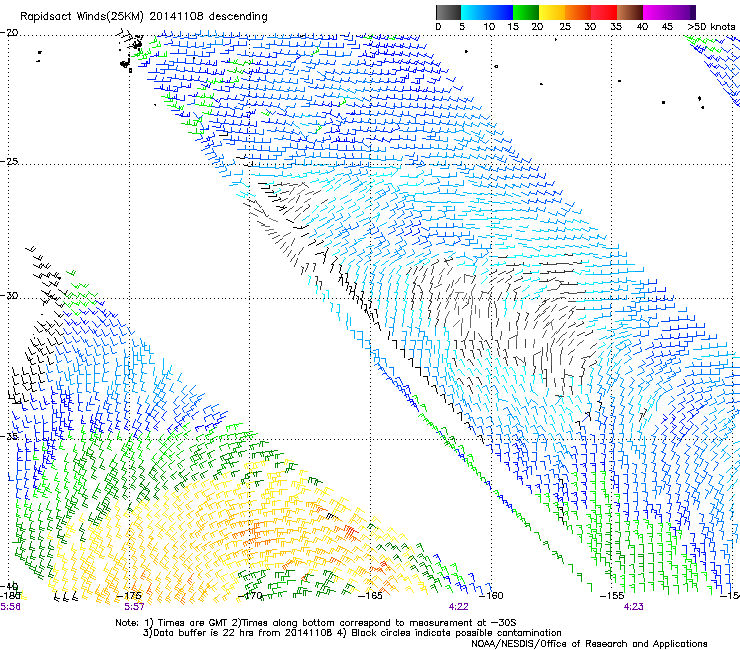Click the red 30-35 knots legend swatch
740x650 pixels.
(x=604, y=12)
